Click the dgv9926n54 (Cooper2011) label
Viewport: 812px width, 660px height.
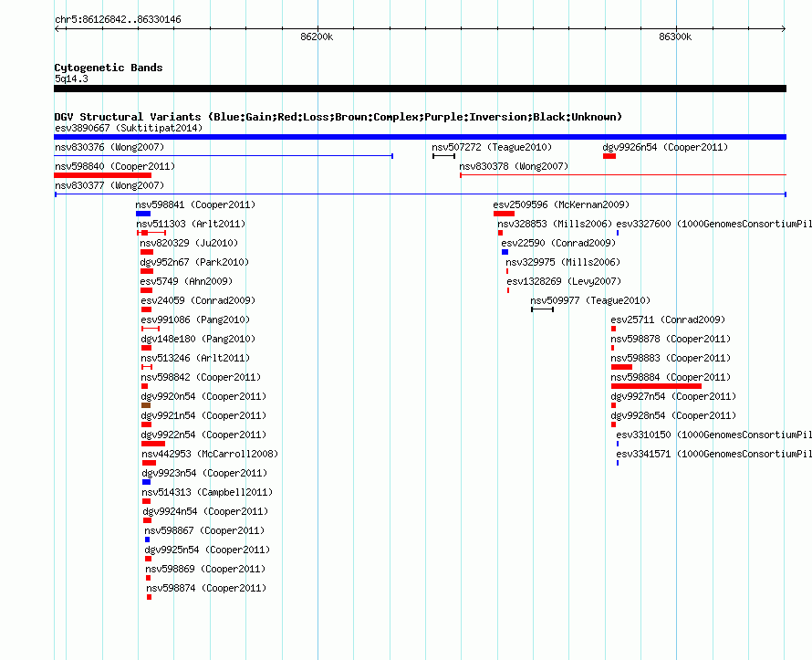665,147
